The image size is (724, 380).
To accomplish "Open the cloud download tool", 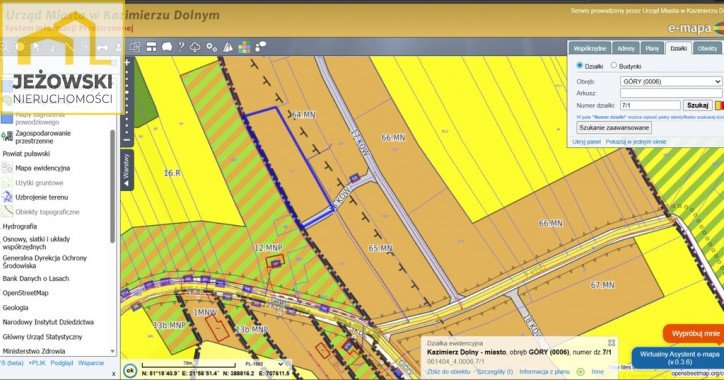I will (195, 47).
